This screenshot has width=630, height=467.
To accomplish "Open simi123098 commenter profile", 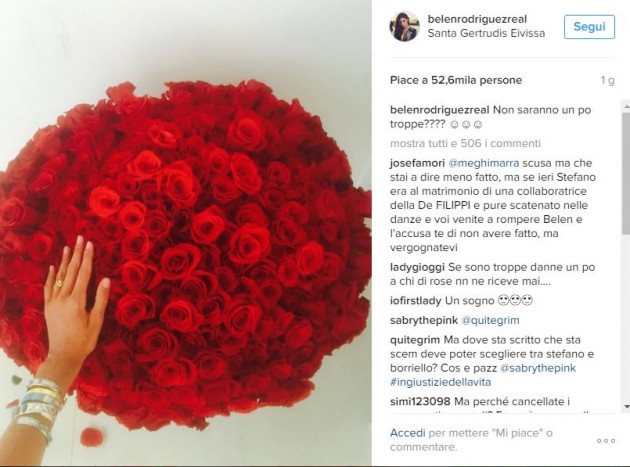I will [420, 401].
